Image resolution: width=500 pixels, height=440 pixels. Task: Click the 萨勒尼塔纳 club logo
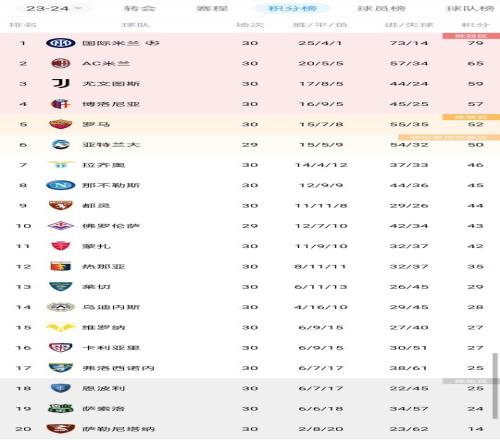click(x=60, y=429)
